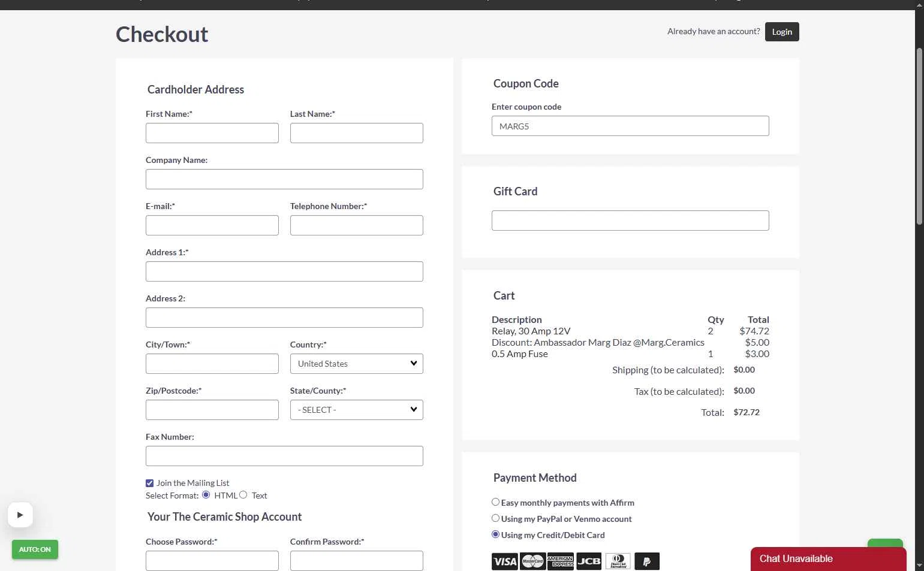This screenshot has width=924, height=571.
Task: Click the Gift Card input field
Action: coord(630,220)
